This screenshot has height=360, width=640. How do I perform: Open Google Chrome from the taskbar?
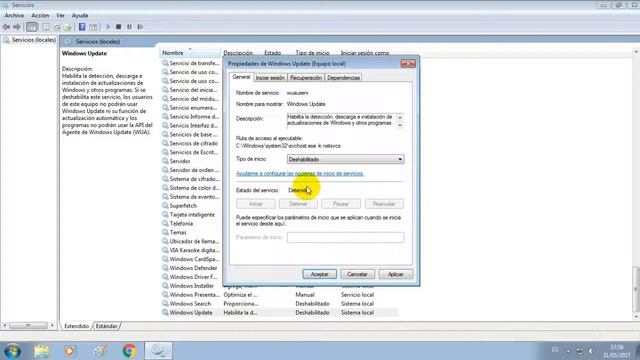point(129,351)
